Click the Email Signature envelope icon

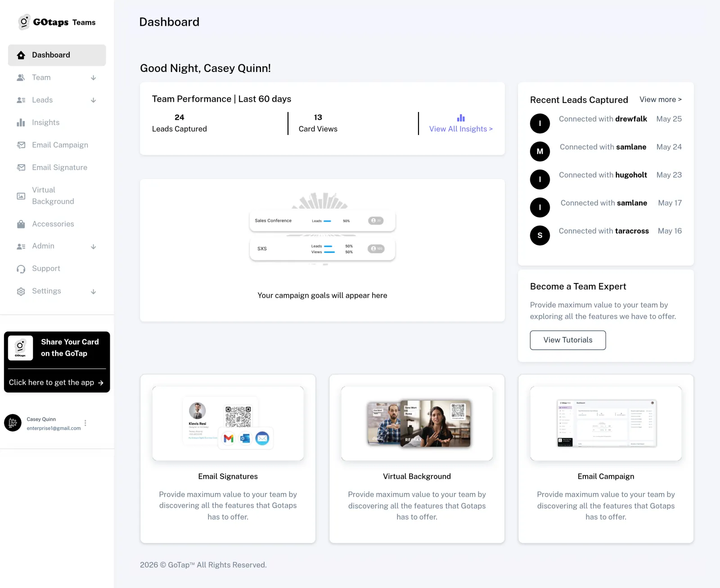click(21, 167)
